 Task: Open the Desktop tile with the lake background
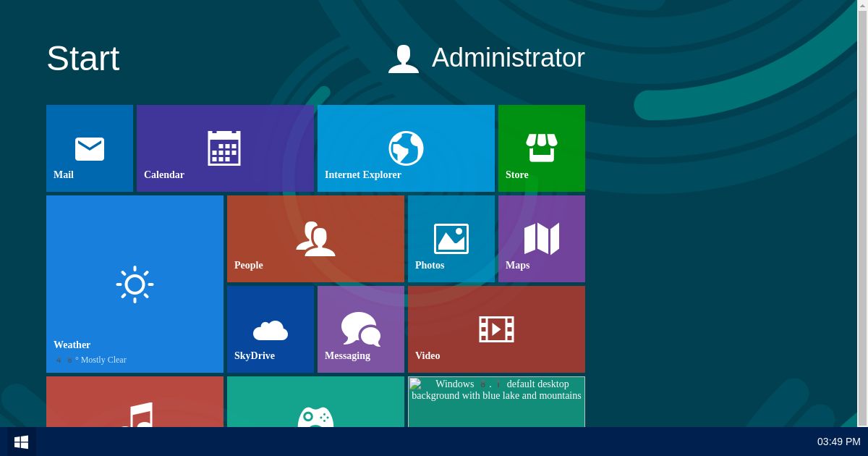click(x=496, y=405)
